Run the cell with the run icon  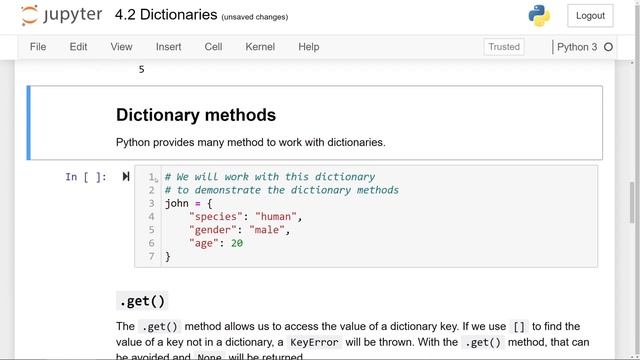(126, 176)
